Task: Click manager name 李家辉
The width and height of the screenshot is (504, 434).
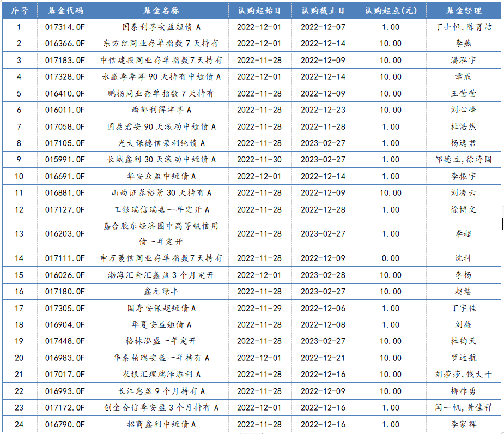Action: pos(464,425)
